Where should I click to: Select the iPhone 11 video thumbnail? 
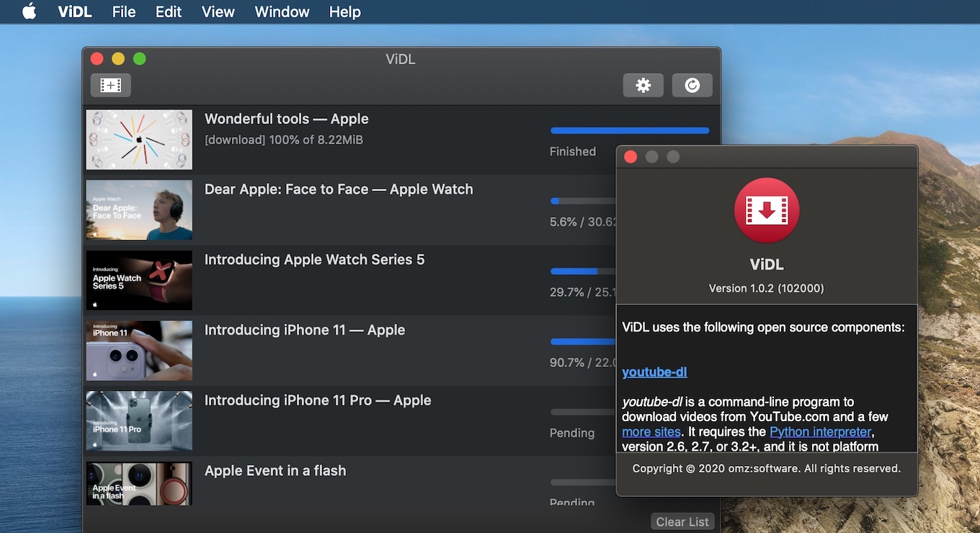tap(139, 351)
